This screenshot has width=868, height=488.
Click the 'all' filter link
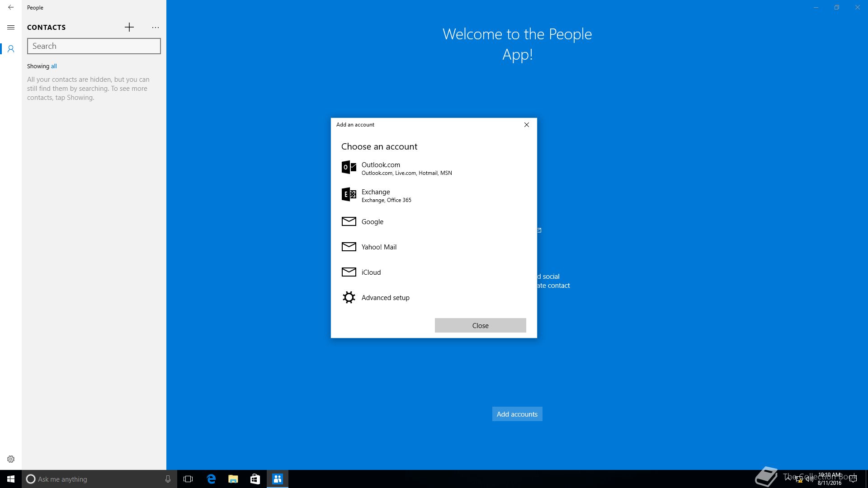pyautogui.click(x=54, y=66)
